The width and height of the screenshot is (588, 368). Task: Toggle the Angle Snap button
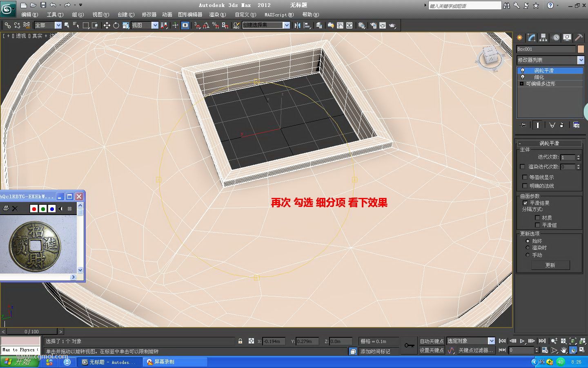click(x=206, y=25)
